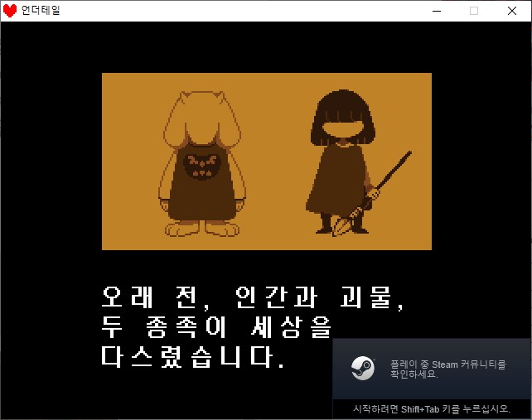Click the Steam community notification text
532x420 pixels.
[447, 369]
